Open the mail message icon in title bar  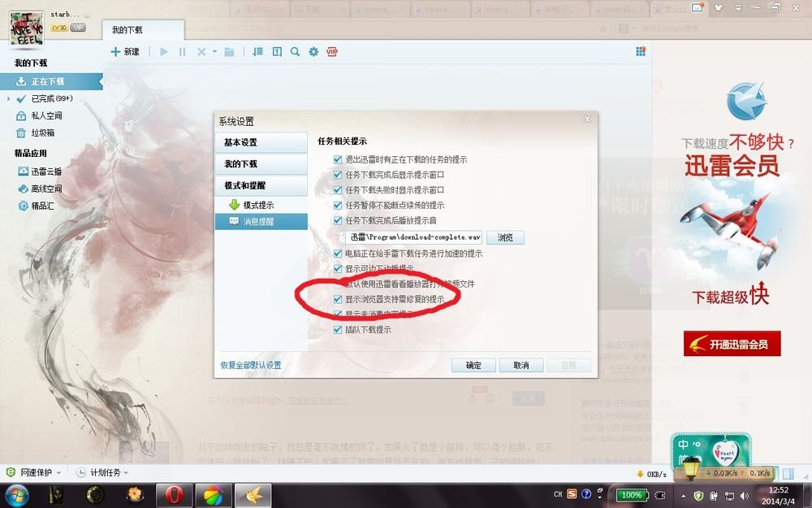698,7
